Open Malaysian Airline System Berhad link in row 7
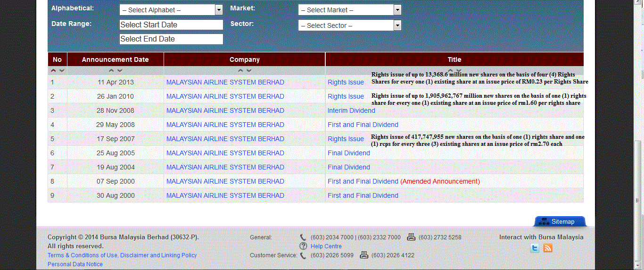This screenshot has width=644, height=270. (x=225, y=167)
